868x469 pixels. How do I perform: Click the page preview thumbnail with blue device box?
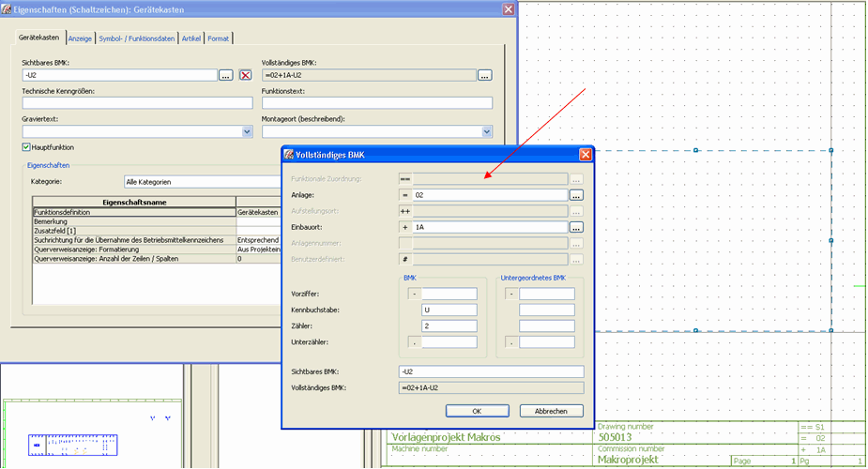click(x=72, y=445)
